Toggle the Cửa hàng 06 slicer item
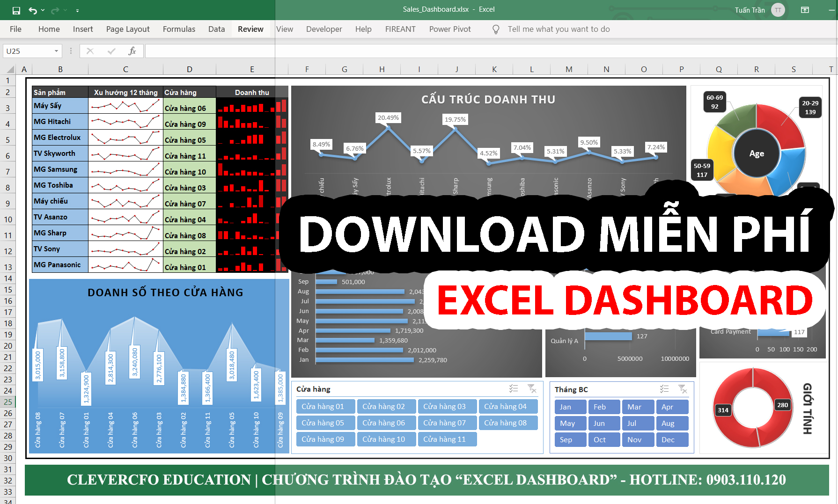Viewport: 838px width, 504px height. tap(386, 423)
